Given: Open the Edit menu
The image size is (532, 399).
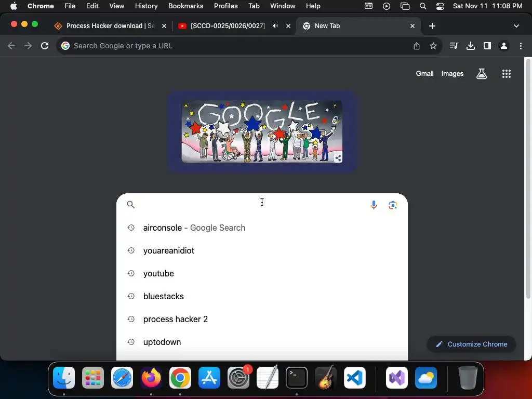Looking at the screenshot, I should [92, 6].
